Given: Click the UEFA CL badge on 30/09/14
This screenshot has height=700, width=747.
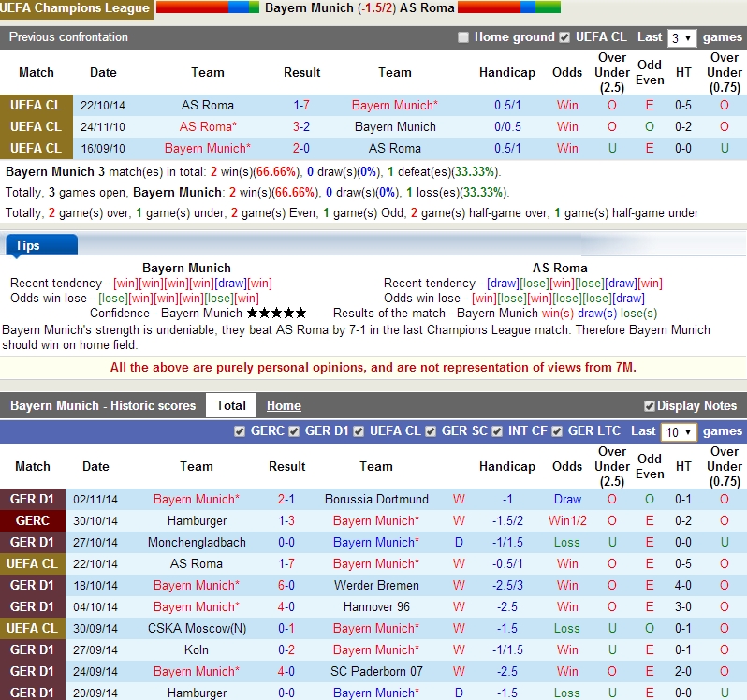Looking at the screenshot, I should (x=33, y=628).
